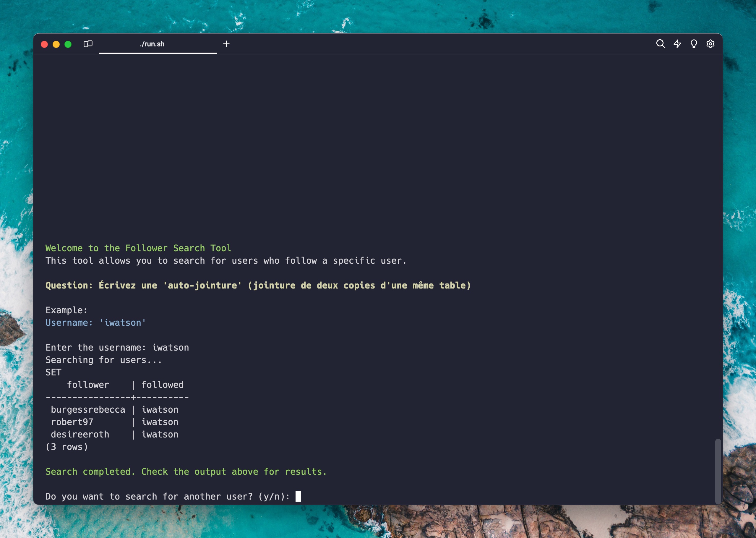This screenshot has width=756, height=538.
Task: Minimize the window with the yellow button
Action: coord(56,44)
